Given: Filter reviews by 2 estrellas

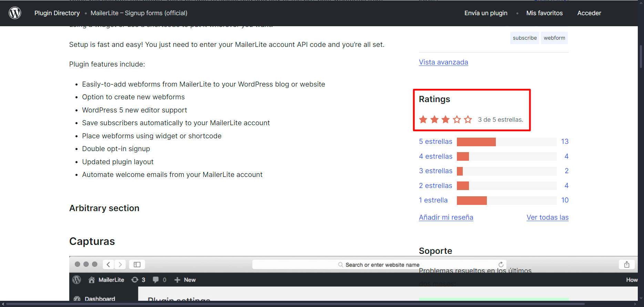Looking at the screenshot, I should (436, 186).
